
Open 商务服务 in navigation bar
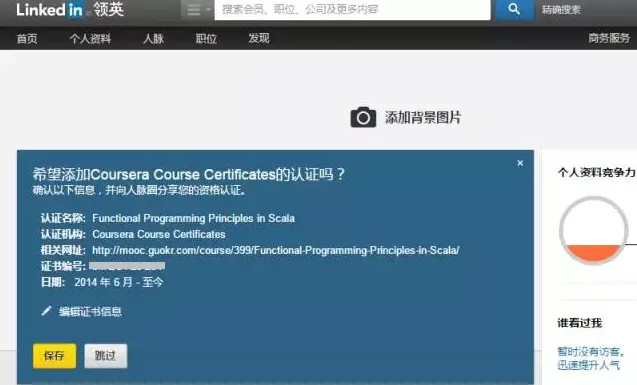tap(609, 38)
